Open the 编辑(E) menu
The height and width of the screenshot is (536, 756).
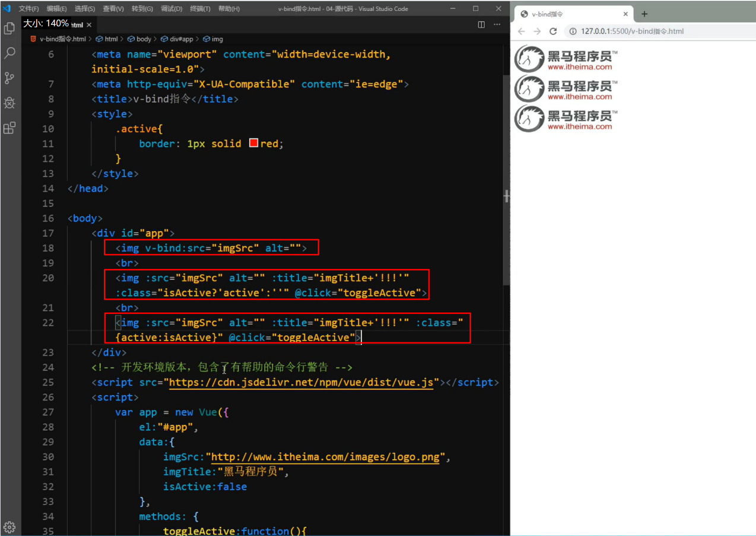click(x=57, y=9)
